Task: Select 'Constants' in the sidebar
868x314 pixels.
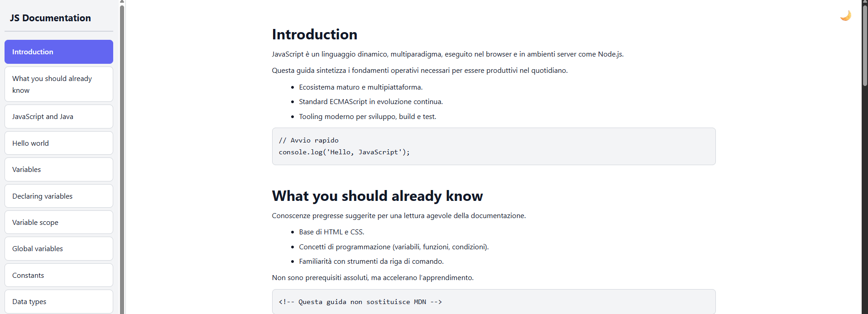Action: pyautogui.click(x=58, y=275)
